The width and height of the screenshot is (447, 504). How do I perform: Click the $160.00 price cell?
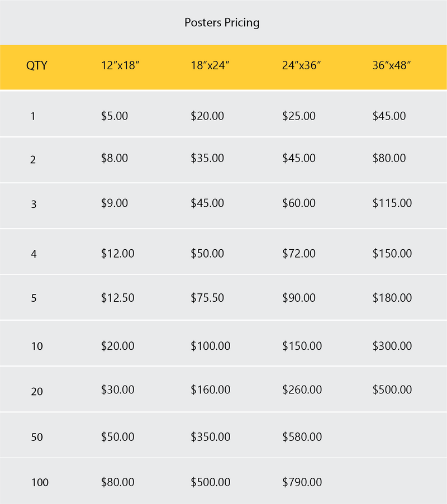(210, 389)
